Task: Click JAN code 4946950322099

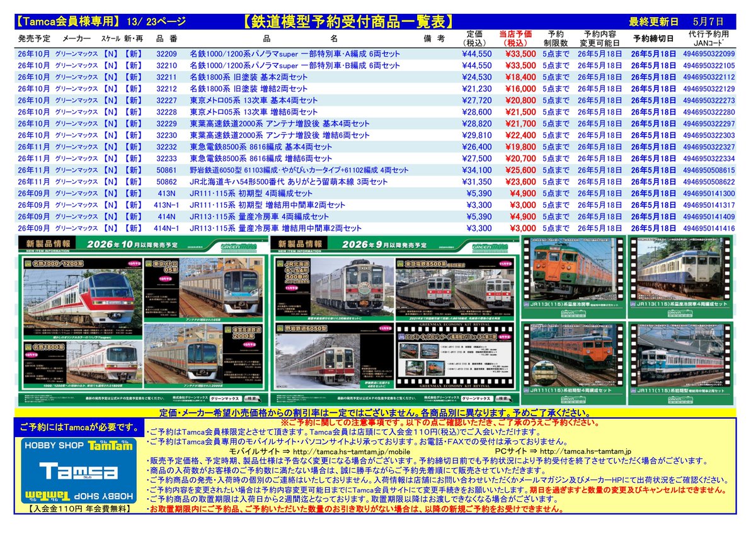Action: tap(708, 54)
